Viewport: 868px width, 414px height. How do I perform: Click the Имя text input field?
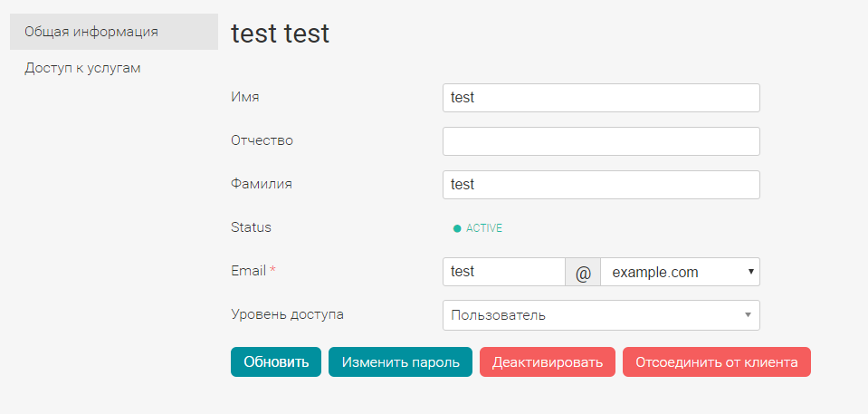601,98
